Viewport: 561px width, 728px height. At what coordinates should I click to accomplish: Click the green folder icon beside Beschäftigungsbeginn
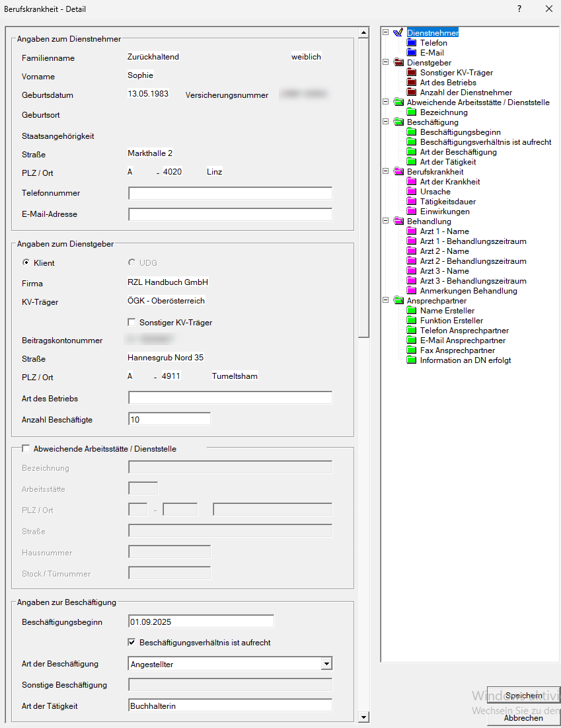[x=412, y=132]
